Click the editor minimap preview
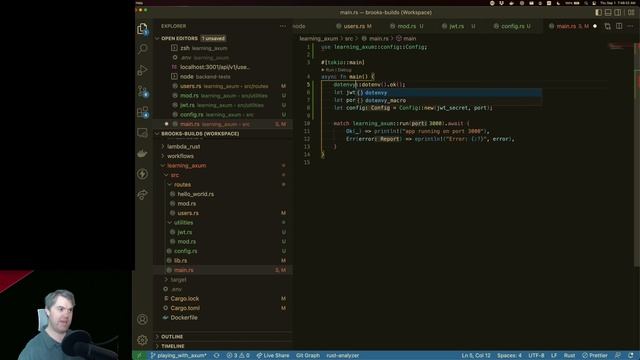Screen dimensions: 640x360 click(x=619, y=47)
